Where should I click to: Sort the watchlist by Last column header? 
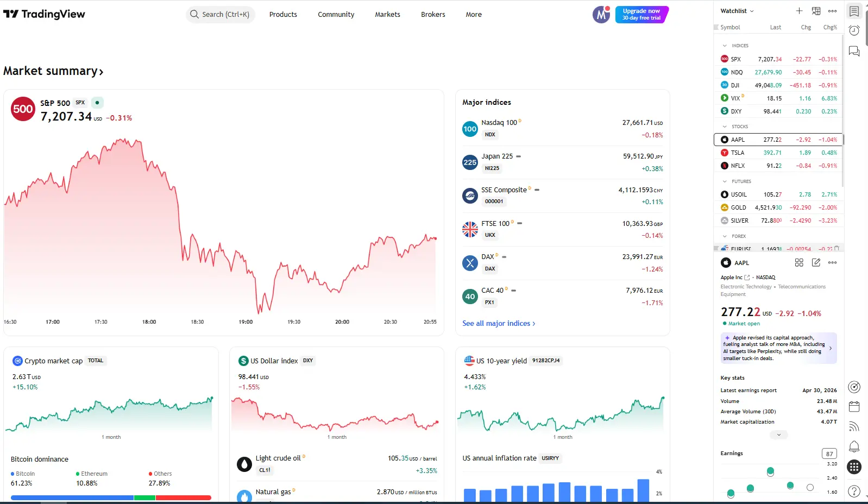click(x=776, y=27)
